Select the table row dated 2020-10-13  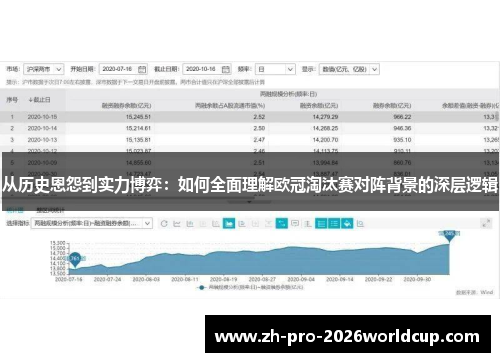[x=249, y=140]
